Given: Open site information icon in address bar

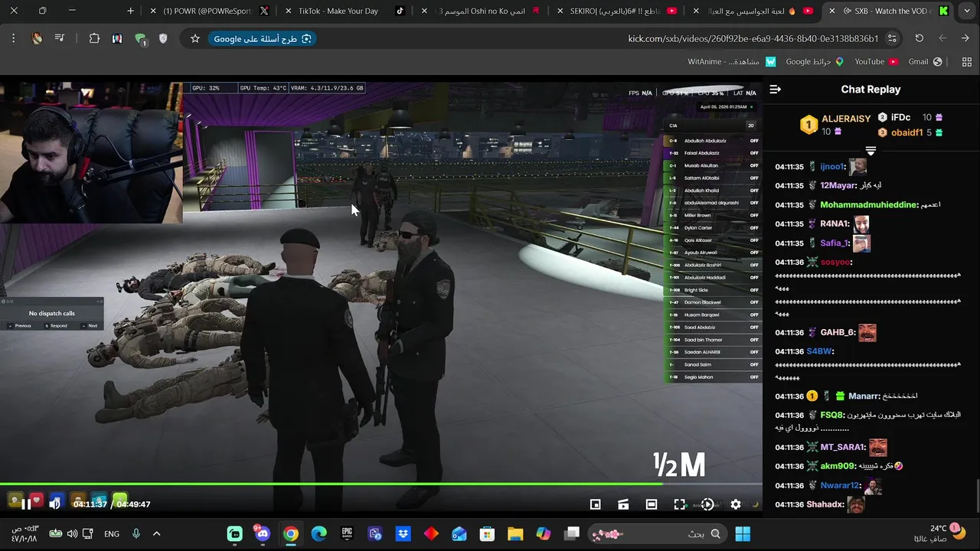Looking at the screenshot, I should pyautogui.click(x=892, y=38).
